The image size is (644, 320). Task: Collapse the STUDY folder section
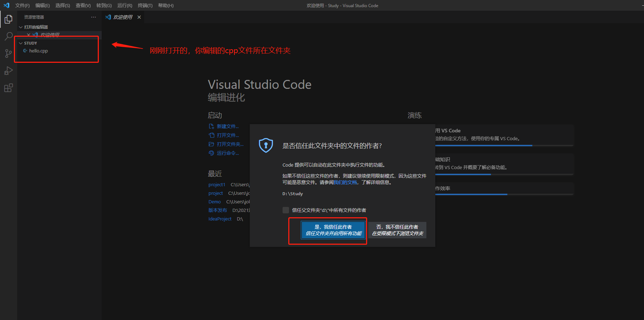(21, 43)
